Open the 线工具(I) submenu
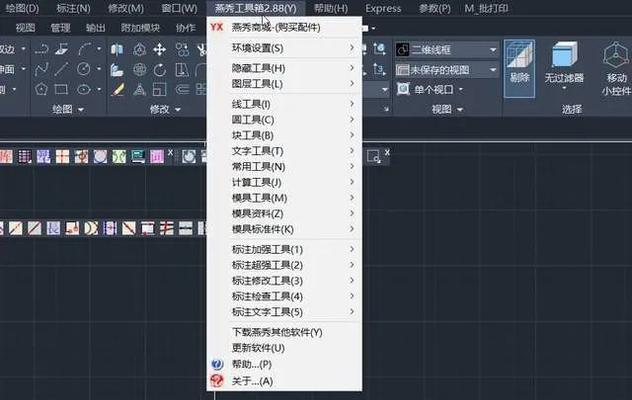Image resolution: width=632 pixels, height=400 pixels. point(284,104)
